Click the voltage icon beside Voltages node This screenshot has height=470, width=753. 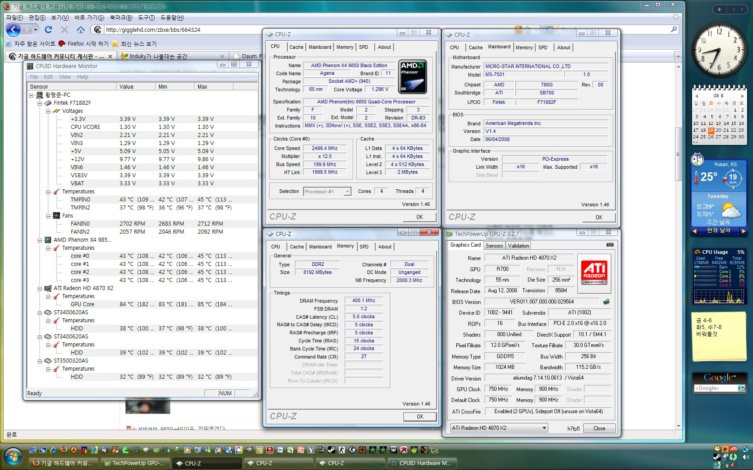click(56, 111)
